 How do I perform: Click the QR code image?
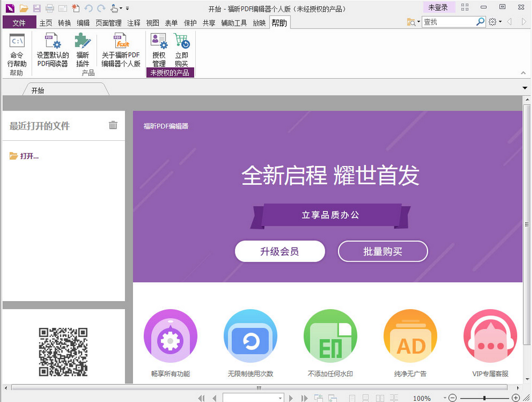[x=63, y=352]
